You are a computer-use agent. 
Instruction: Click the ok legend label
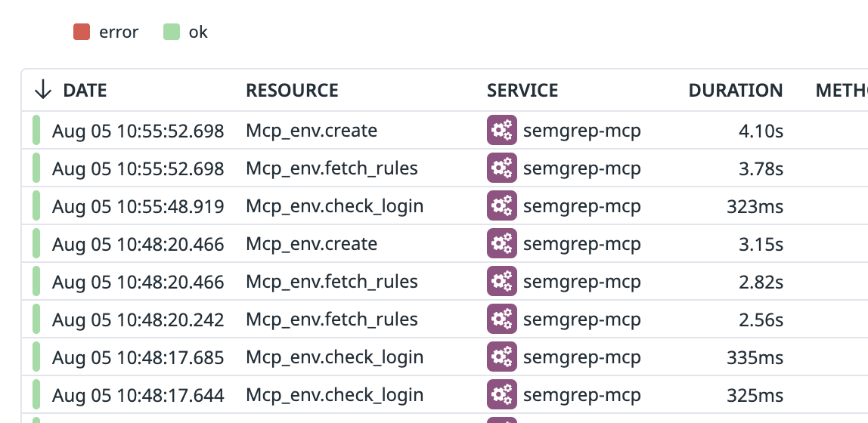(198, 32)
